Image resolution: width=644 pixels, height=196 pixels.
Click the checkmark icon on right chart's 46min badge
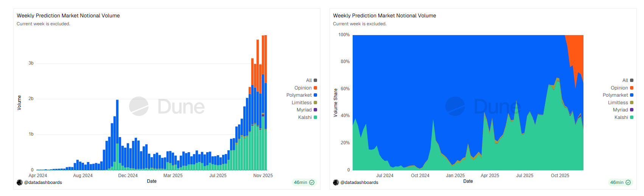tap(628, 182)
